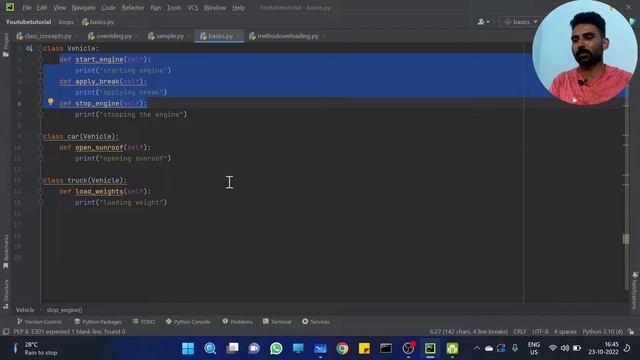This screenshot has width=640, height=360.
Task: Open Structure tool window sidebar
Action: [x=5, y=294]
